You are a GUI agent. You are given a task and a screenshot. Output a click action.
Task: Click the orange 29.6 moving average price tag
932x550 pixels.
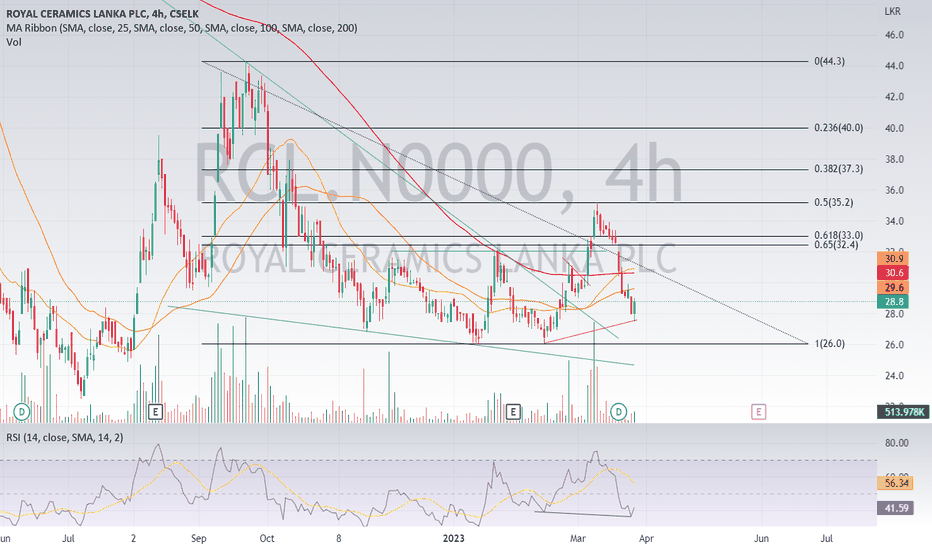tap(893, 288)
